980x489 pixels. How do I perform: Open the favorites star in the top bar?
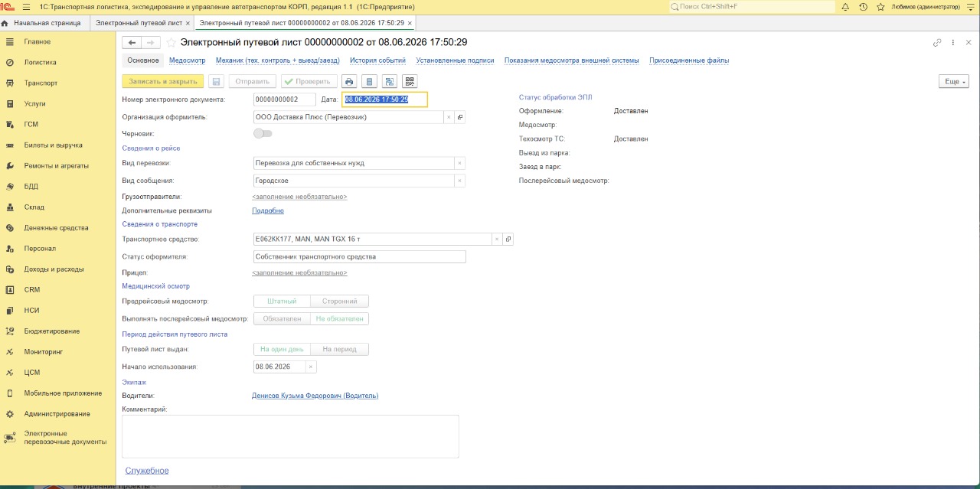(x=880, y=6)
